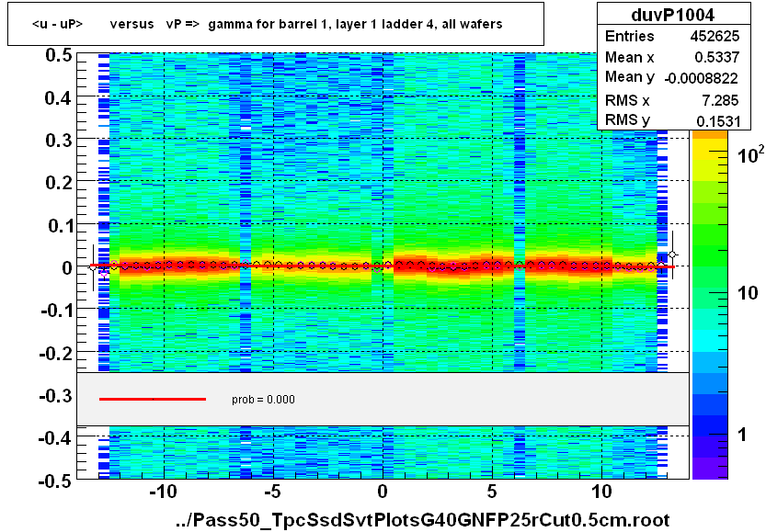Screen dimensions: 766x532
Task: Click the color scale label 1
Action: [x=742, y=435]
